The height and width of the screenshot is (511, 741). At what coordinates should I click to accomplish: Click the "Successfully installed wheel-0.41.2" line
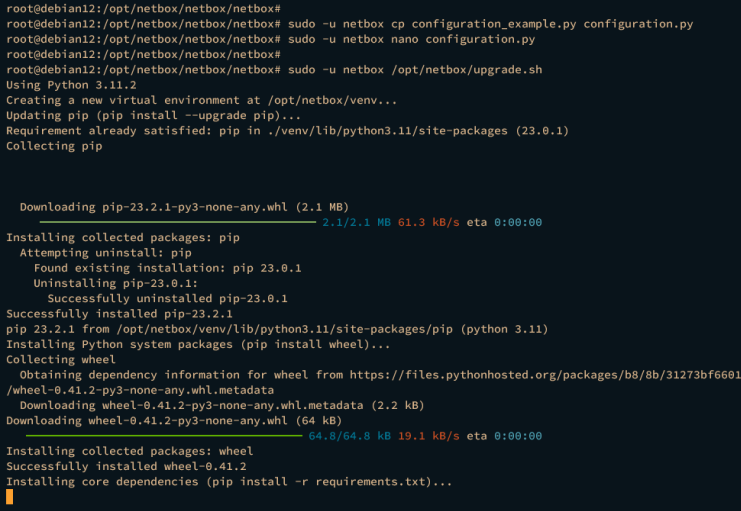[x=126, y=466]
